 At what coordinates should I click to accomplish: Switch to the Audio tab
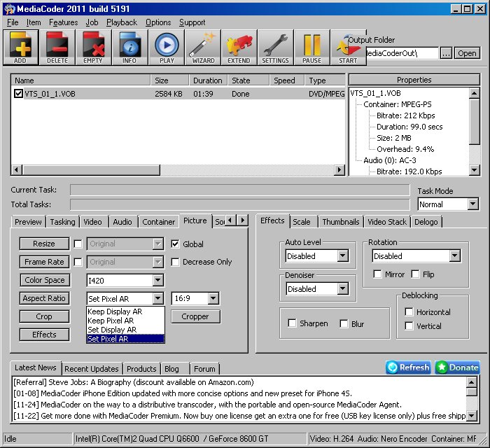tap(122, 222)
